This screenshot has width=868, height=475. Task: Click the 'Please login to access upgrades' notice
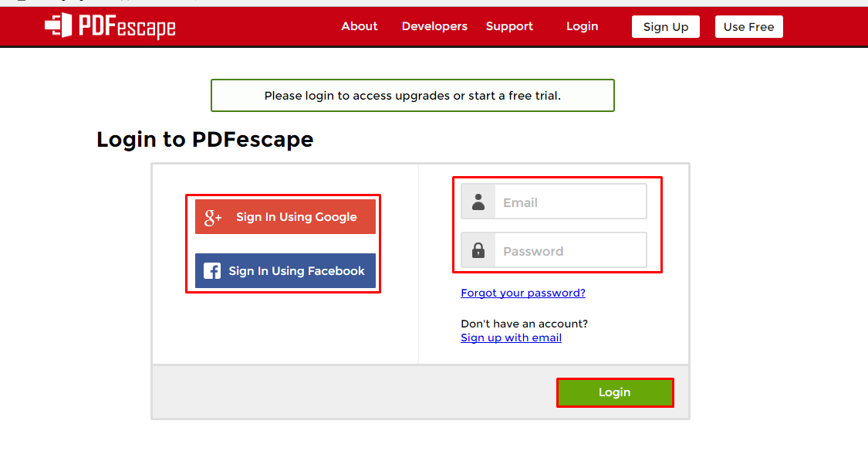tap(413, 95)
